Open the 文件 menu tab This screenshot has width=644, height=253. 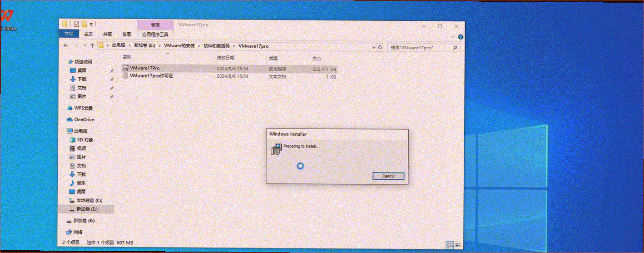(x=69, y=34)
